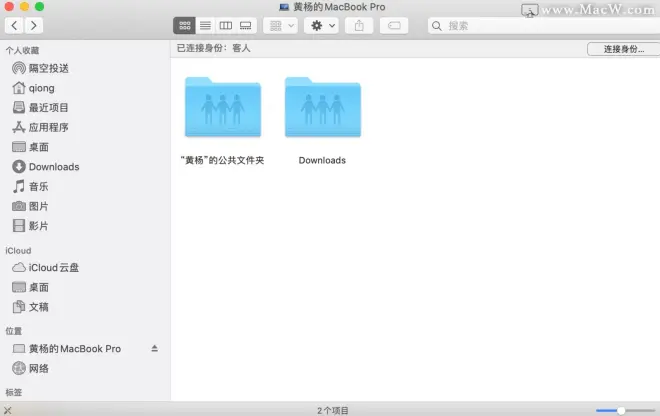Close the Finder window
Screen dimensions: 660x416
9,7
